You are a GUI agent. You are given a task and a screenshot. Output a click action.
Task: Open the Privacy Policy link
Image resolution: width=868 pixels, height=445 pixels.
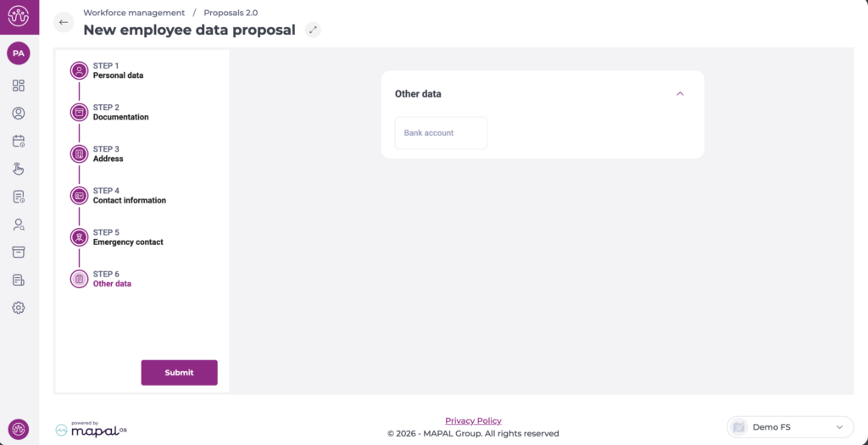click(473, 420)
